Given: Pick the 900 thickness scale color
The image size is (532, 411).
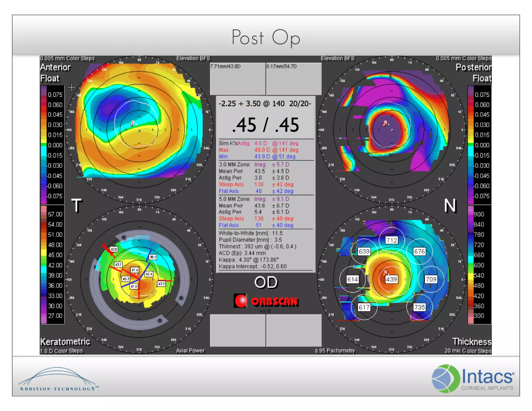Looking at the screenshot, I should click(470, 214).
